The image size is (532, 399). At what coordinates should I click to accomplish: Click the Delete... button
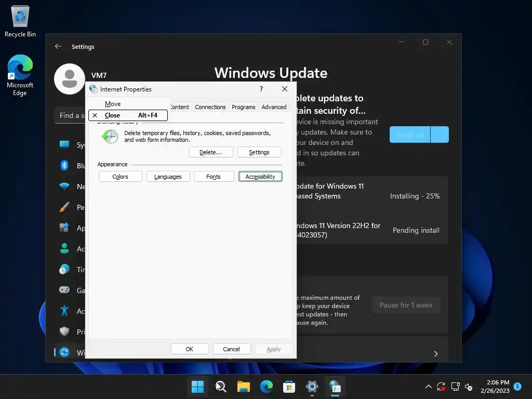point(211,152)
